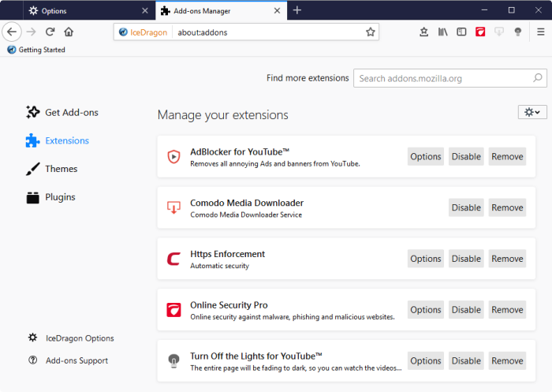The height and width of the screenshot is (392, 552).
Task: Click the Library toolbar icon
Action: click(x=443, y=32)
